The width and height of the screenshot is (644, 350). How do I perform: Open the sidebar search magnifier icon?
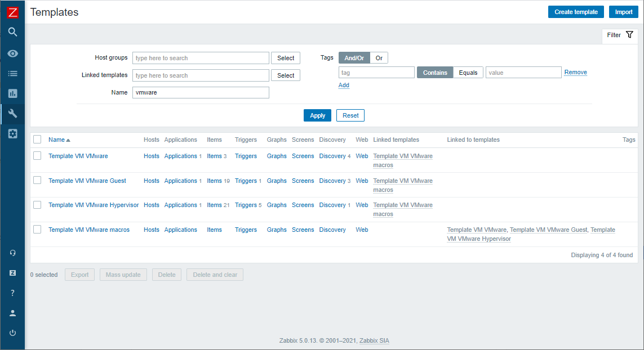pyautogui.click(x=13, y=32)
